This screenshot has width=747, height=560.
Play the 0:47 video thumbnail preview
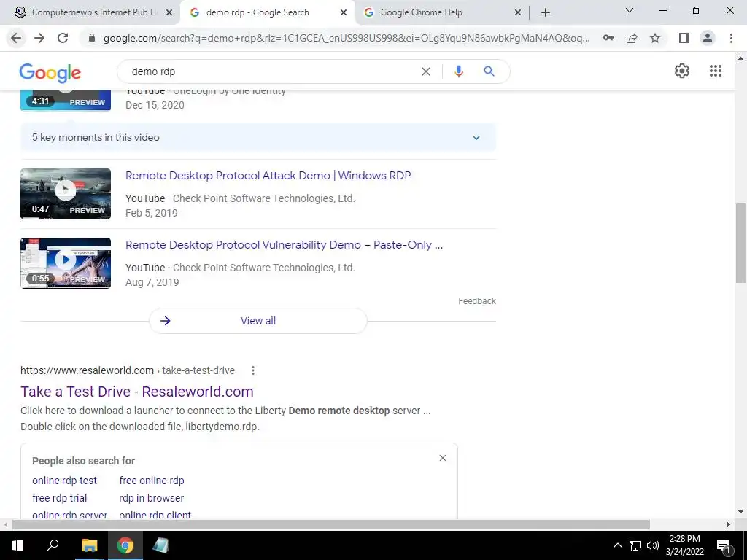[x=66, y=194]
